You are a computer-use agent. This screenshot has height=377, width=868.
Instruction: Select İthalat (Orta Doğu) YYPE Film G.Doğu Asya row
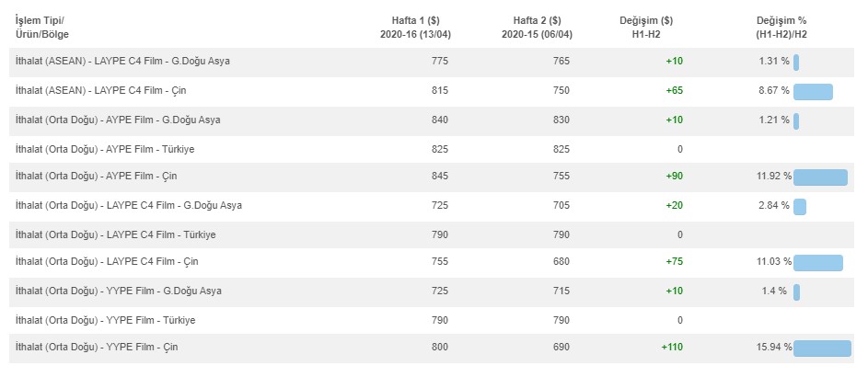431,291
